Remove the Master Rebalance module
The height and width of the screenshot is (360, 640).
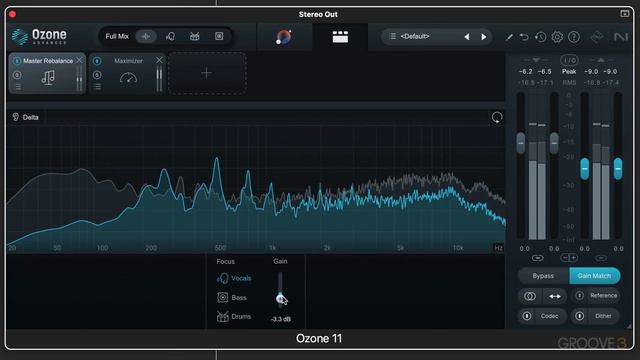pyautogui.click(x=79, y=60)
